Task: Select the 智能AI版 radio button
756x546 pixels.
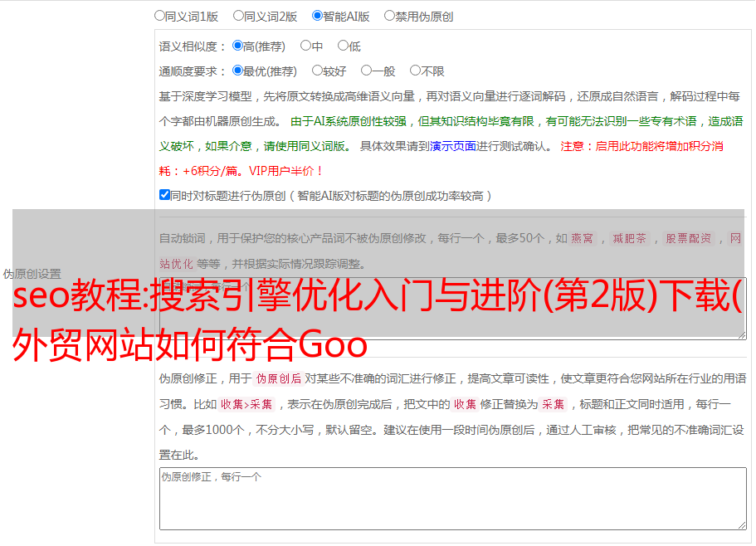Action: pyautogui.click(x=317, y=16)
